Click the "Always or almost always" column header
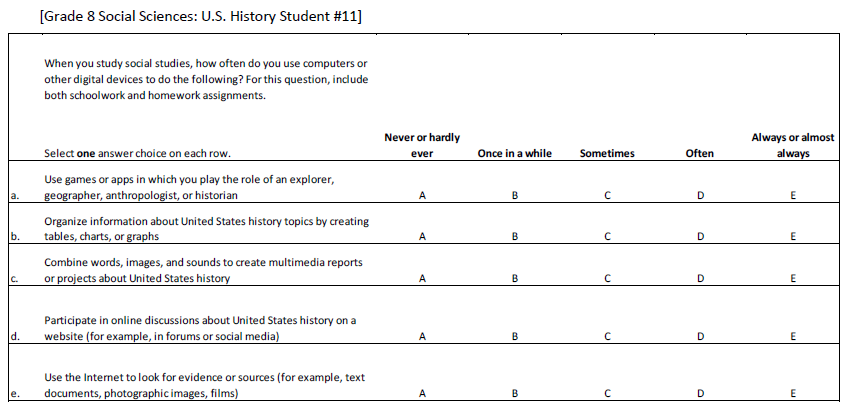The height and width of the screenshot is (410, 843). click(x=792, y=145)
